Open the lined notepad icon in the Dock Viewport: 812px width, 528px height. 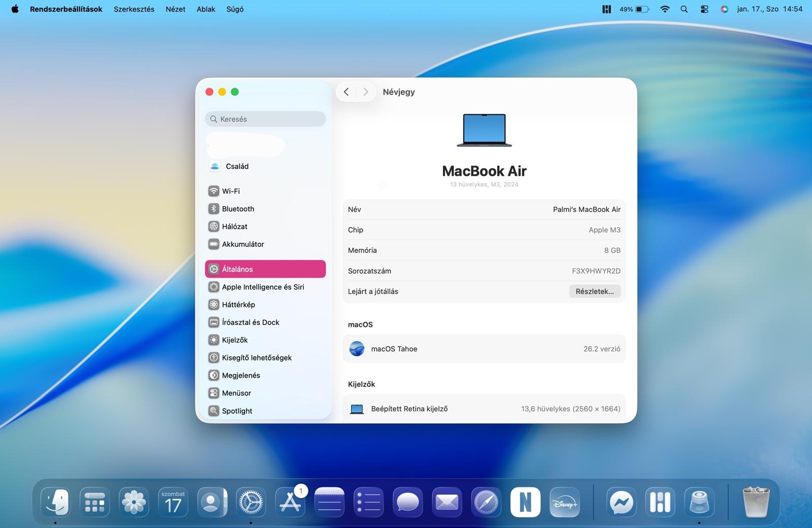330,502
